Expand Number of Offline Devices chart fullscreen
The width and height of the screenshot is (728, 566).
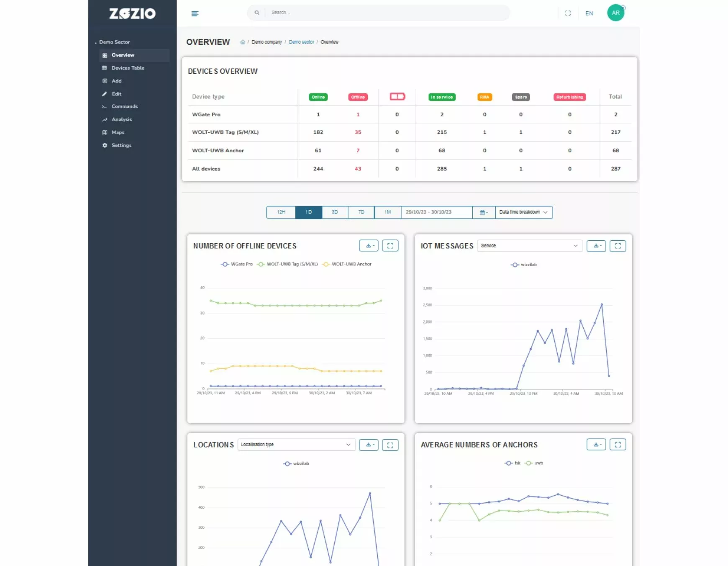click(x=390, y=246)
